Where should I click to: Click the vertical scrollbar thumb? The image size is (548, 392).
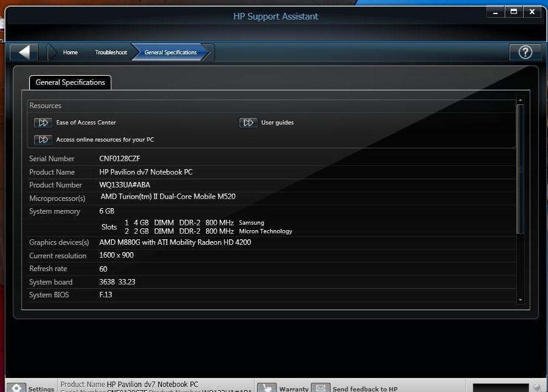point(520,169)
